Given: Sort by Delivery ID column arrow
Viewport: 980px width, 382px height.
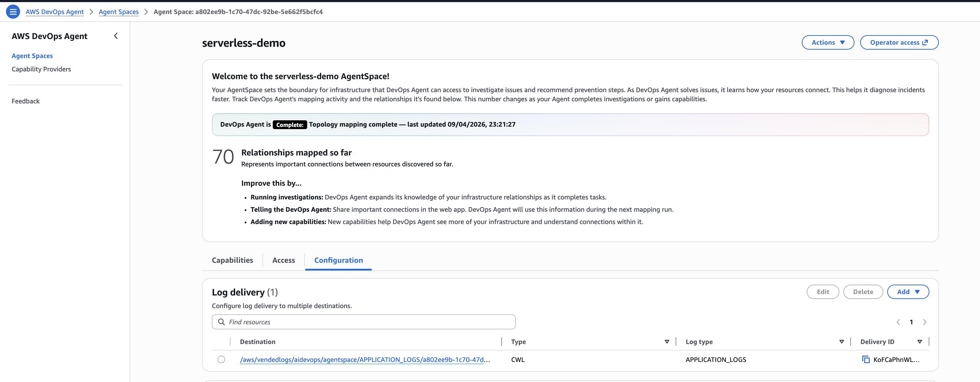Looking at the screenshot, I should pyautogui.click(x=920, y=342).
